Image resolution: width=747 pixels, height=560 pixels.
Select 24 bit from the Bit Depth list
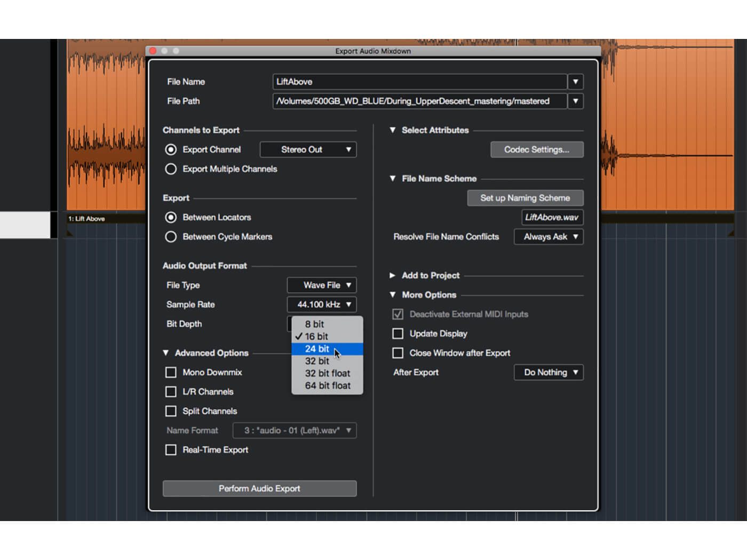click(316, 348)
